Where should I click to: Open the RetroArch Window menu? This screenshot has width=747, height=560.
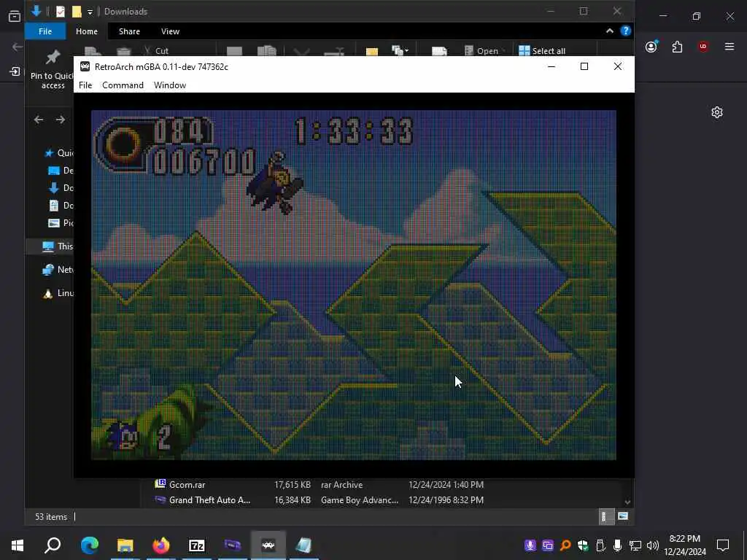[169, 85]
